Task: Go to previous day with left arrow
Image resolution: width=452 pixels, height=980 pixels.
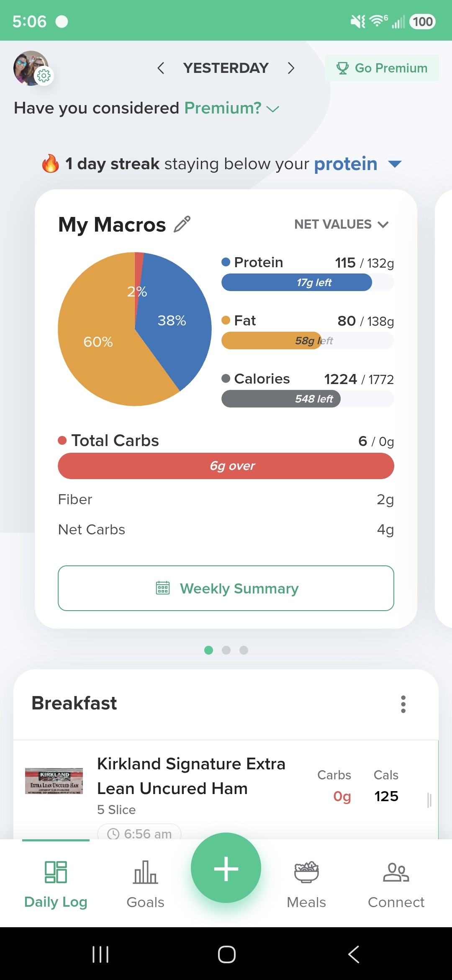Action: point(161,68)
